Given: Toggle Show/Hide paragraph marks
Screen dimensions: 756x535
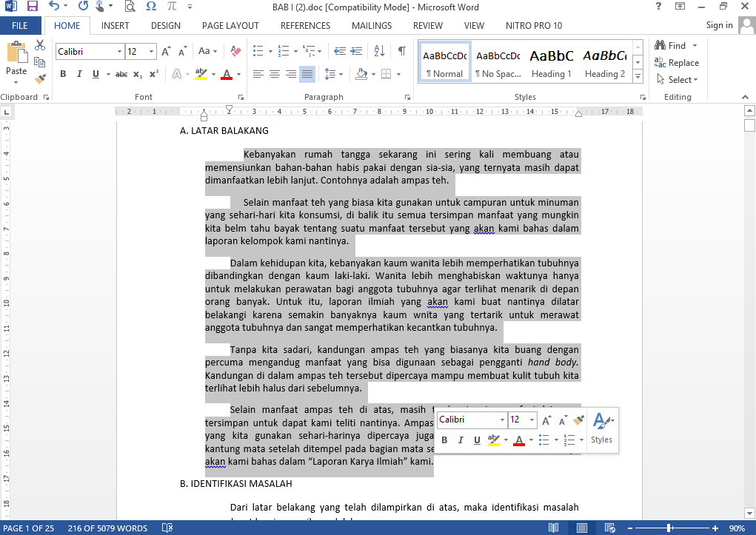Looking at the screenshot, I should pos(401,51).
